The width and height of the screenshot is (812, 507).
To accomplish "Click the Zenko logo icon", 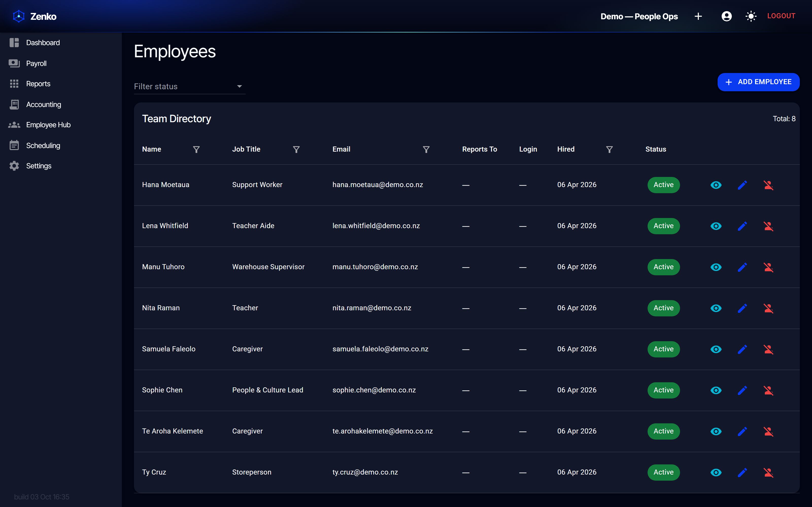I will [19, 16].
